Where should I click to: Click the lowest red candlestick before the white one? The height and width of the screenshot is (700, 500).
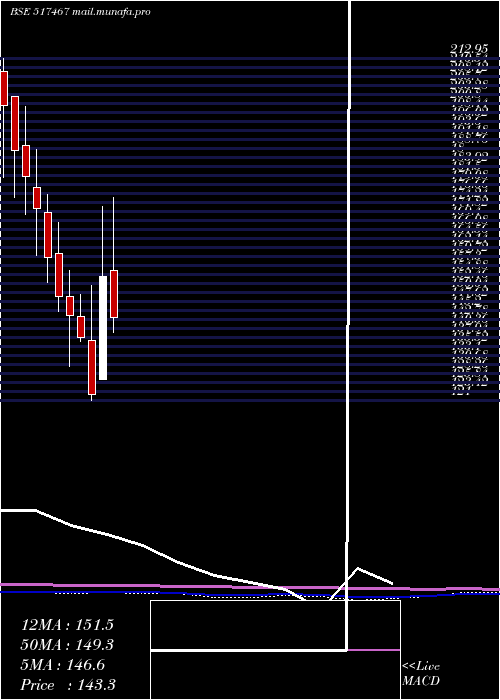click(x=92, y=367)
